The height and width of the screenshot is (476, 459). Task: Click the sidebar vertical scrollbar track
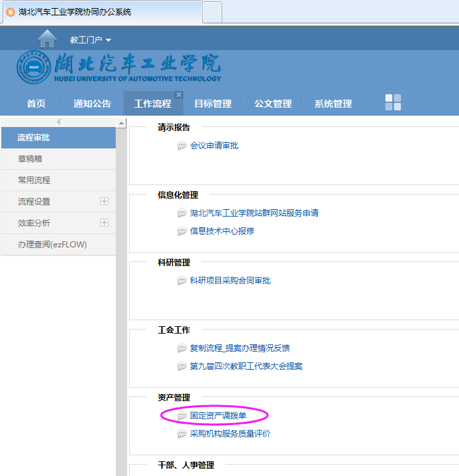121,302
